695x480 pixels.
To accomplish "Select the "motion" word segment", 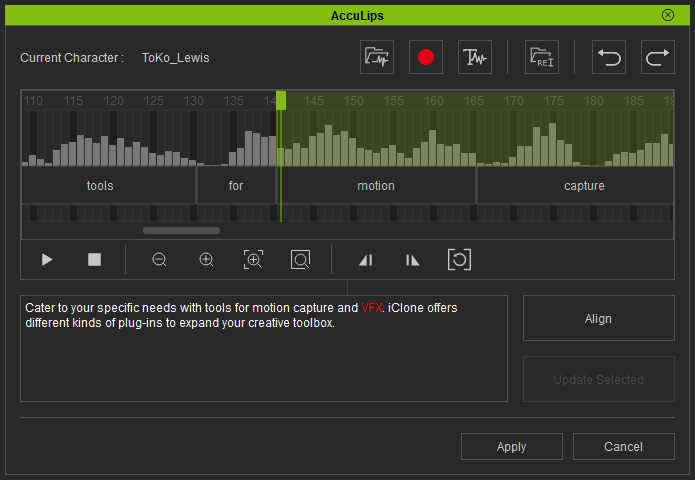I will click(376, 186).
